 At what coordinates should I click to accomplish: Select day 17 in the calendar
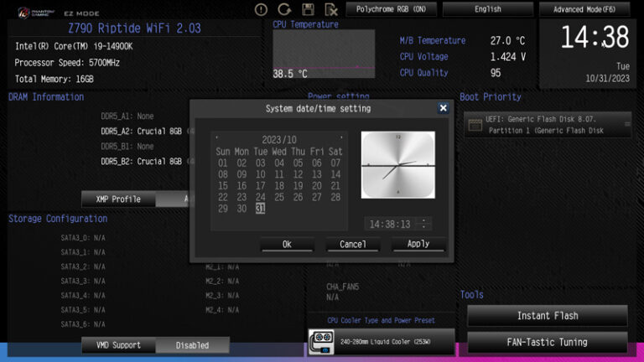[261, 186]
